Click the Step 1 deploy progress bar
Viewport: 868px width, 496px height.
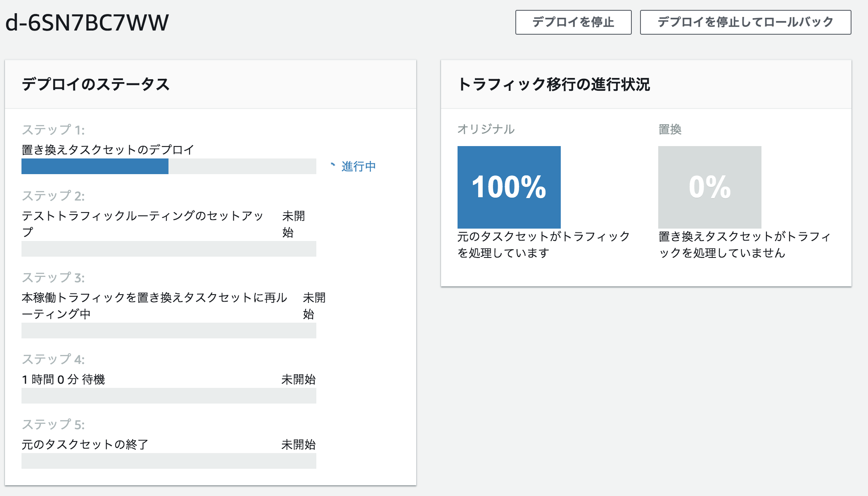click(x=168, y=166)
